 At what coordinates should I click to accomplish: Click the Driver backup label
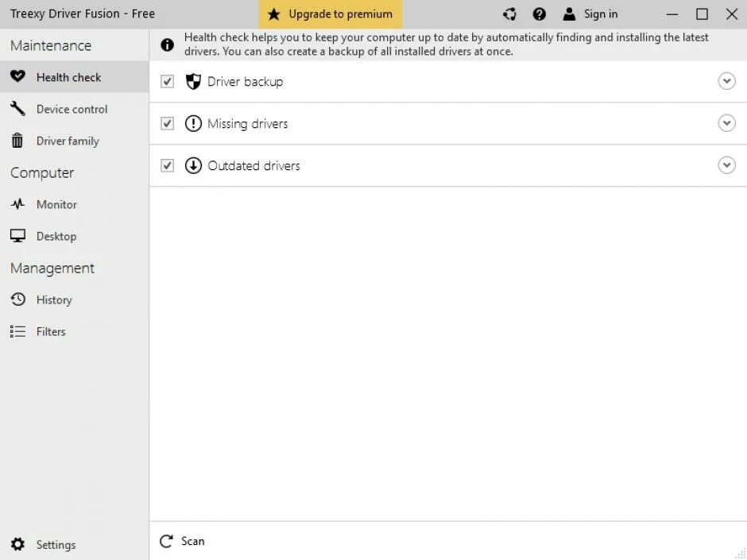245,82
